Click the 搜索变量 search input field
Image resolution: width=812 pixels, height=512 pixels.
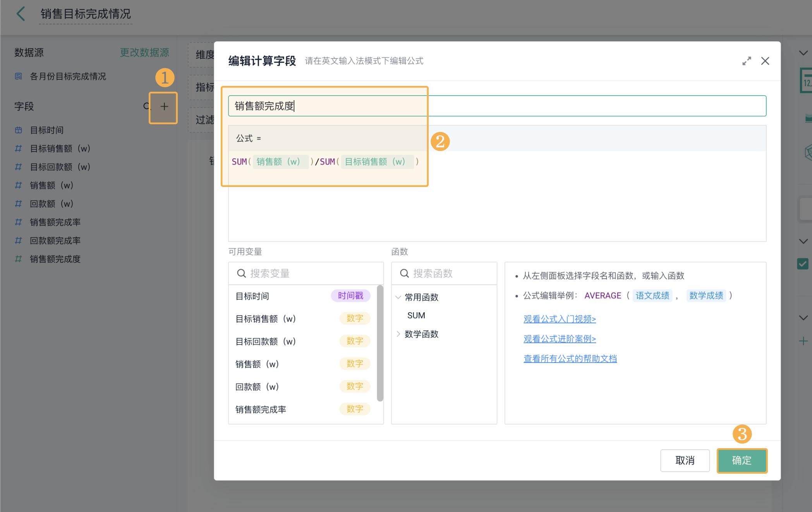(306, 273)
